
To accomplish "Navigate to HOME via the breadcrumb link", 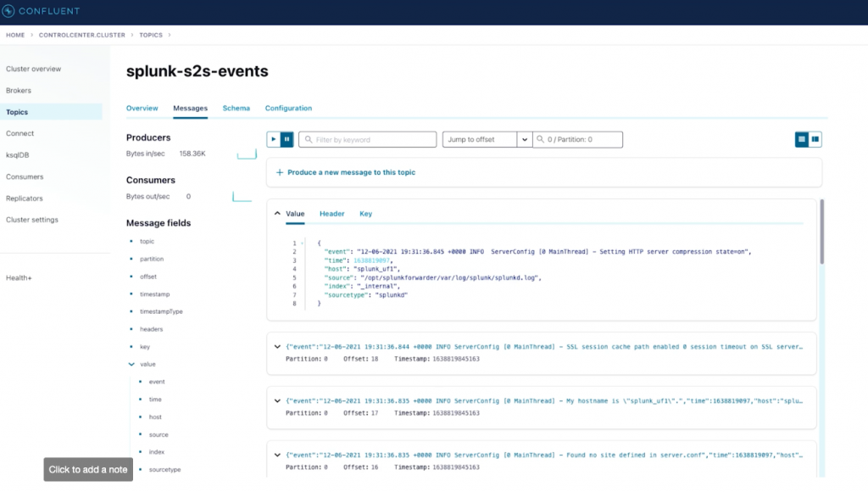I will pos(14,36).
